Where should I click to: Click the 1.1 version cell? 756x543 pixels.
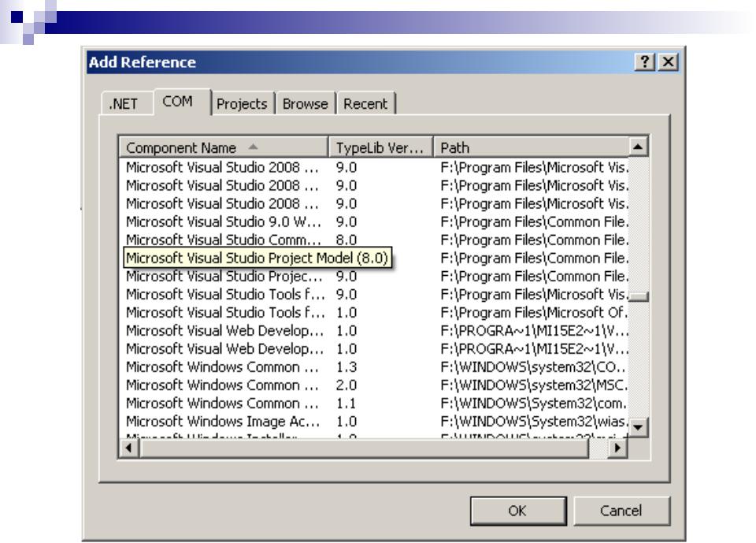[x=346, y=404]
